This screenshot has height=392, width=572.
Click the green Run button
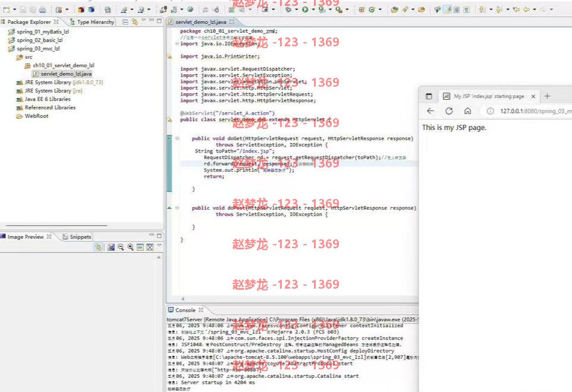coord(305,10)
